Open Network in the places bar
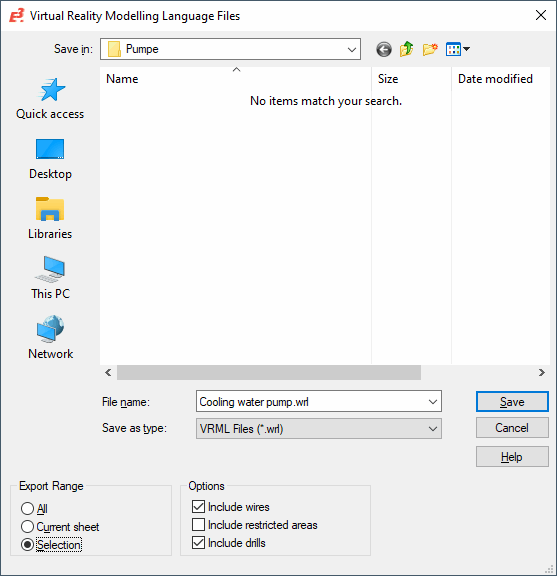Viewport: 557px width, 576px height. [x=50, y=338]
